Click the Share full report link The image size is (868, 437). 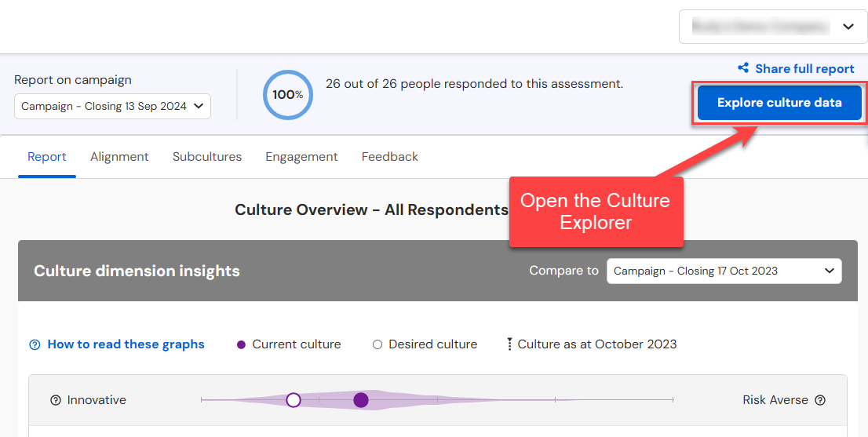click(805, 68)
